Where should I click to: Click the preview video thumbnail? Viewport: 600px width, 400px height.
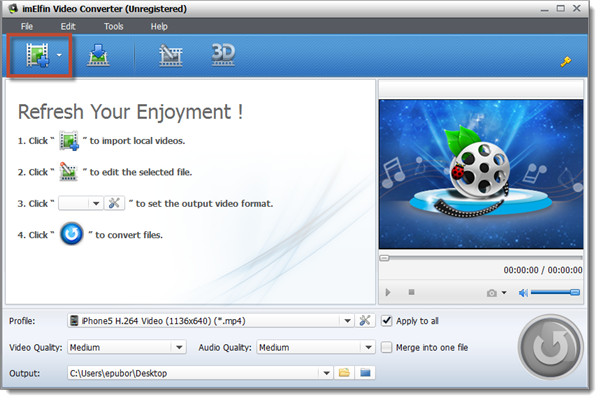click(481, 174)
